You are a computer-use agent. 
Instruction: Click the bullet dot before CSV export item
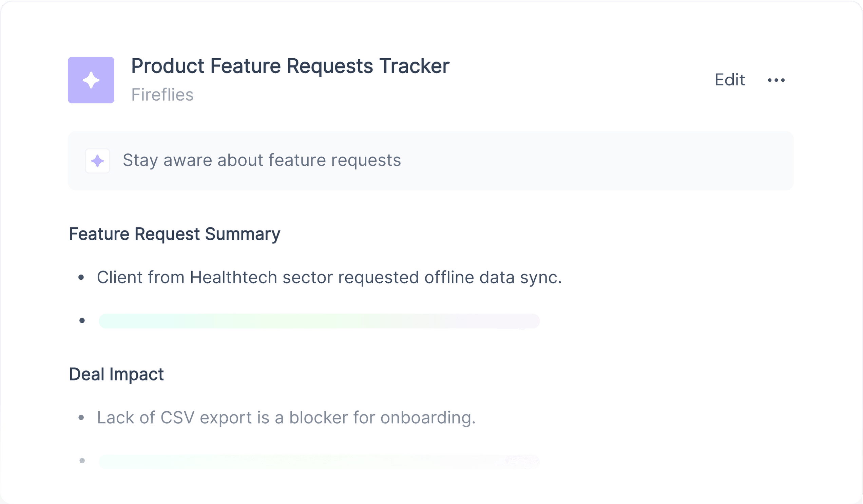(81, 418)
